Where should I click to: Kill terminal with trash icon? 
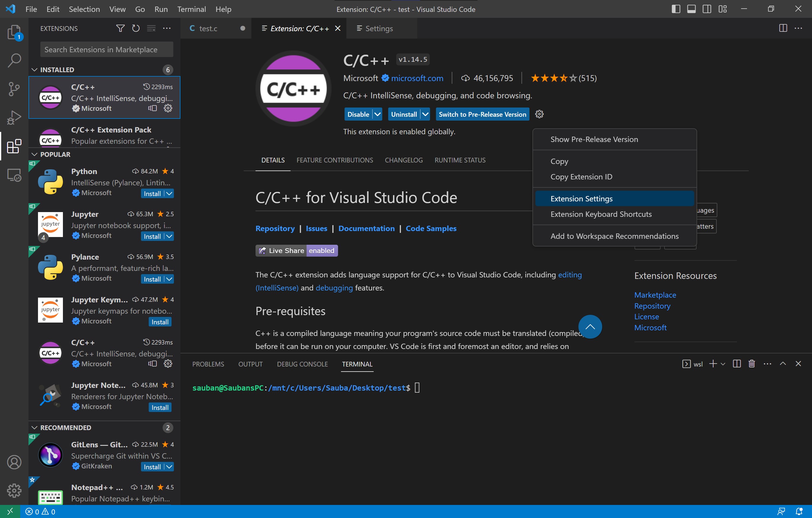752,364
